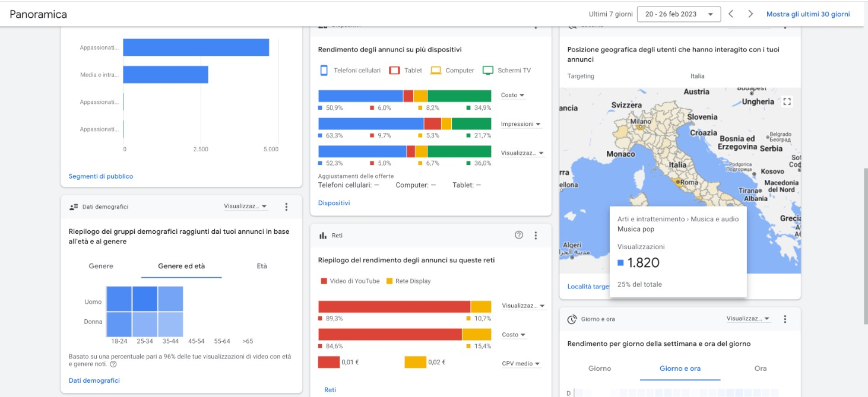
Task: Switch to the Età tab
Action: tap(262, 266)
